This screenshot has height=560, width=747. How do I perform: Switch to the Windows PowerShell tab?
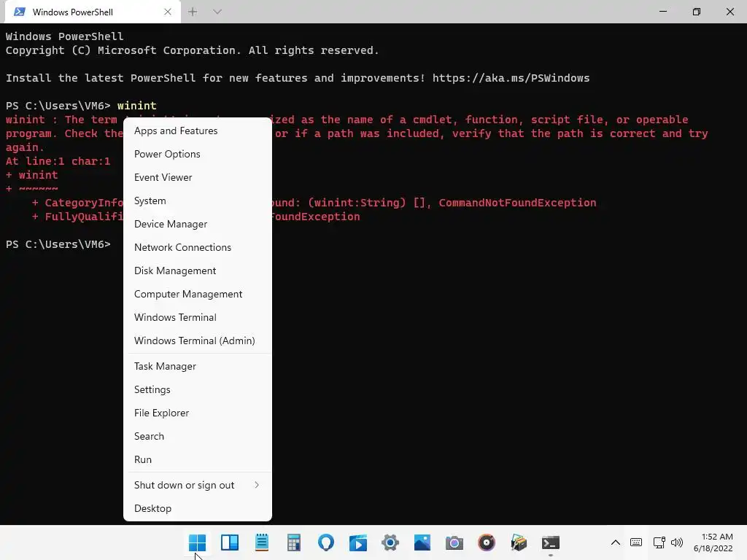[93, 12]
